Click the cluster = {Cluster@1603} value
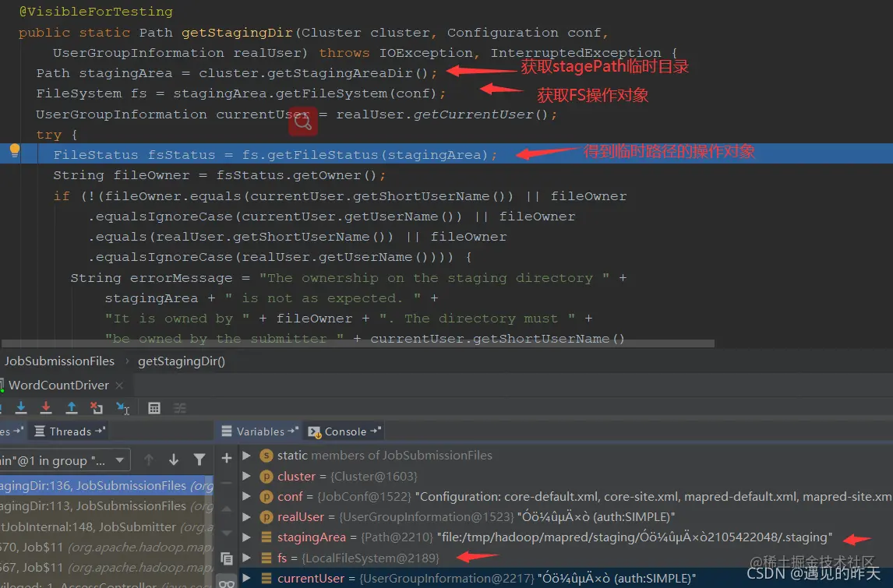Screen dimensions: 893x588 pyautogui.click(x=373, y=476)
